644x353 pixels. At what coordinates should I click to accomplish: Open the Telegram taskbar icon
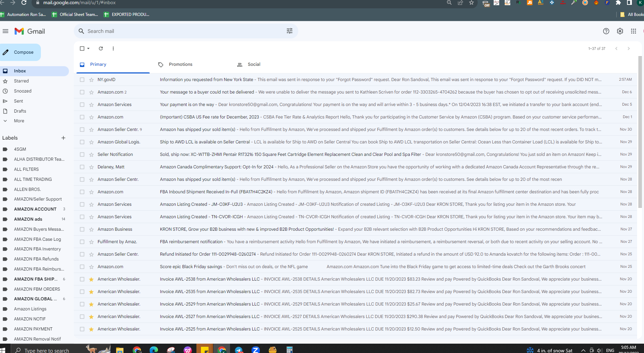(x=239, y=350)
